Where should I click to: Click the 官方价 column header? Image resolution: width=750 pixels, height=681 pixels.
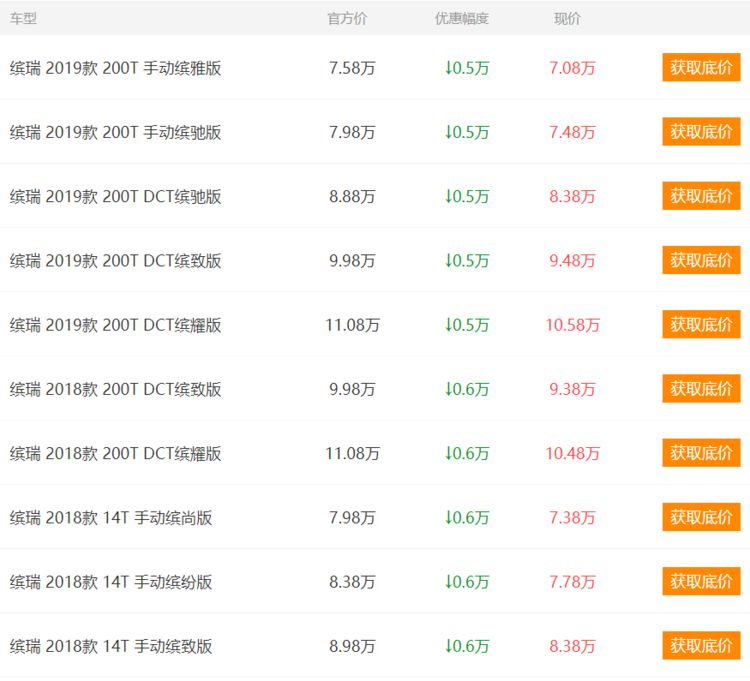pyautogui.click(x=347, y=19)
